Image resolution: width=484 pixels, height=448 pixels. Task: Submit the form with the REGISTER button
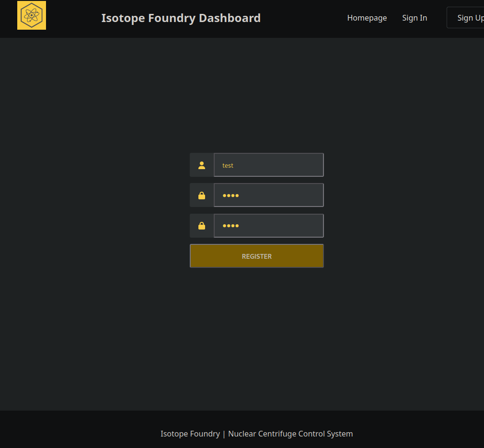click(256, 256)
